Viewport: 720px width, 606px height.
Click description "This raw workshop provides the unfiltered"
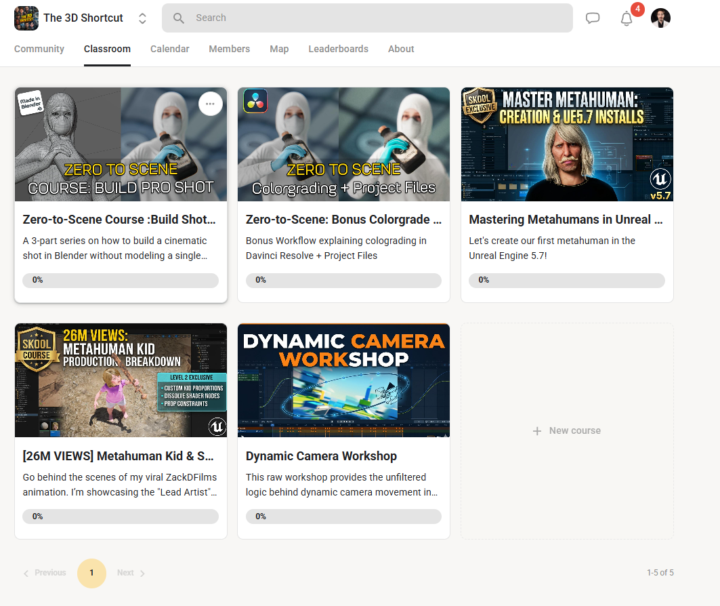tap(342, 484)
